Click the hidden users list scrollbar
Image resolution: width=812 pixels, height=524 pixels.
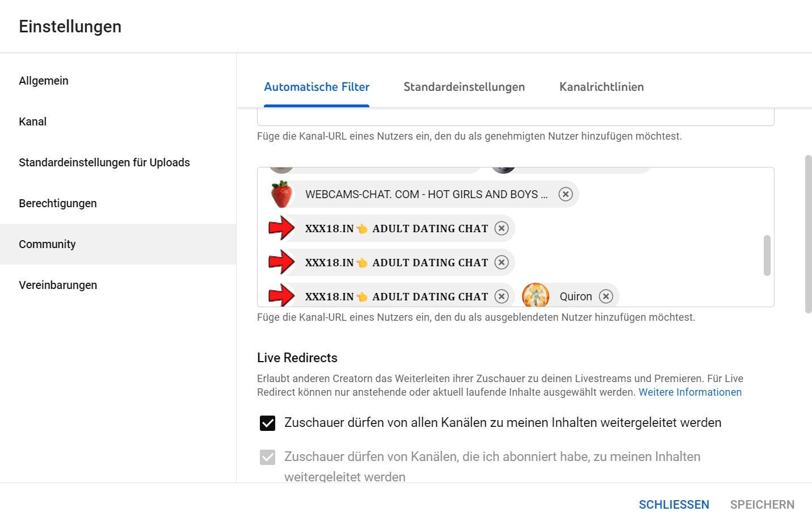767,255
